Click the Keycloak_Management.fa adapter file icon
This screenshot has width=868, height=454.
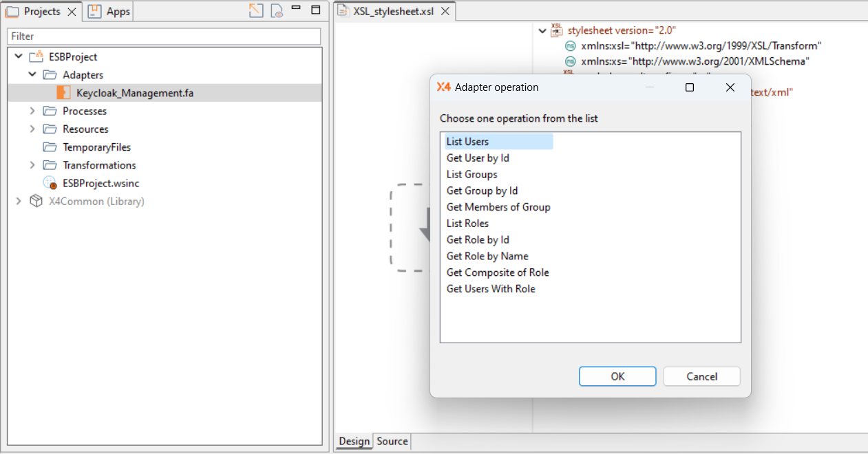tap(63, 93)
